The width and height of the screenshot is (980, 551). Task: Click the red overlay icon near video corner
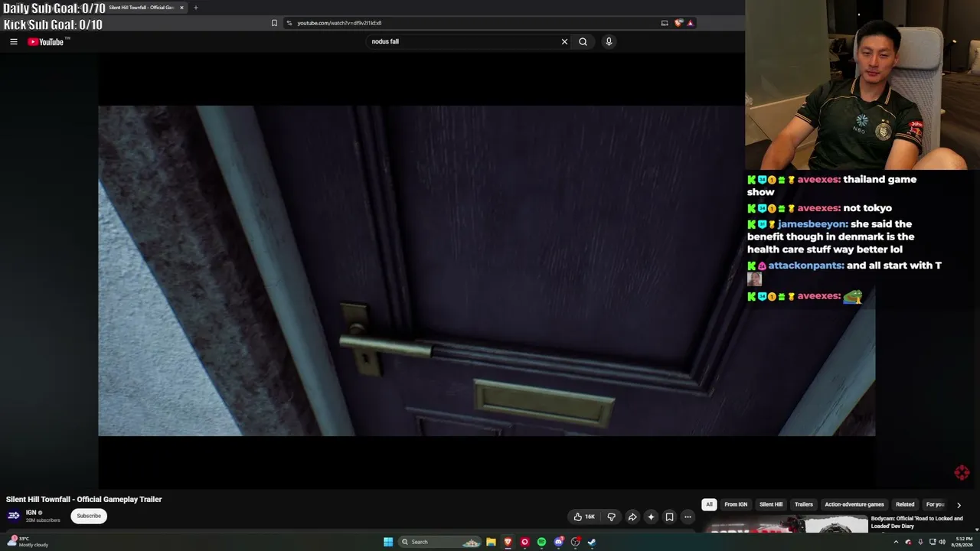(962, 473)
